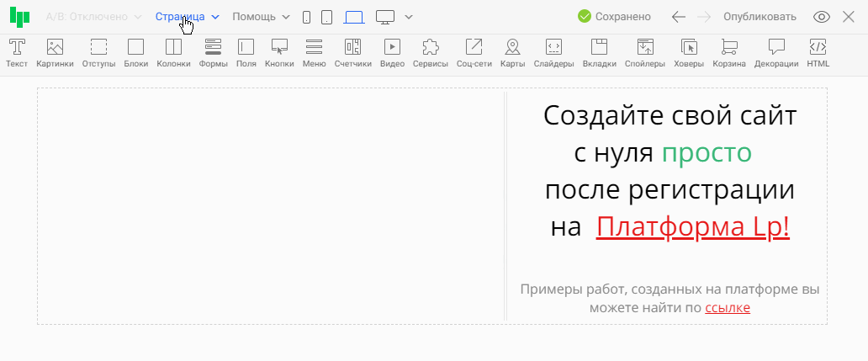This screenshot has height=361, width=868.
Task: Add a Корзина cart element
Action: tap(729, 53)
